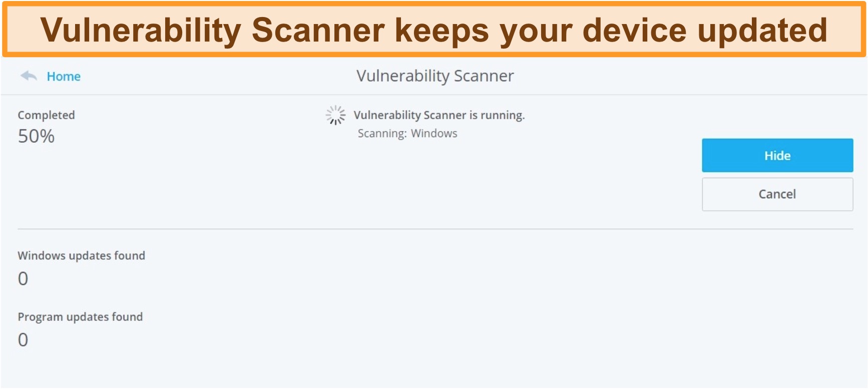The height and width of the screenshot is (391, 868).
Task: Click the 50% completed value
Action: click(36, 136)
